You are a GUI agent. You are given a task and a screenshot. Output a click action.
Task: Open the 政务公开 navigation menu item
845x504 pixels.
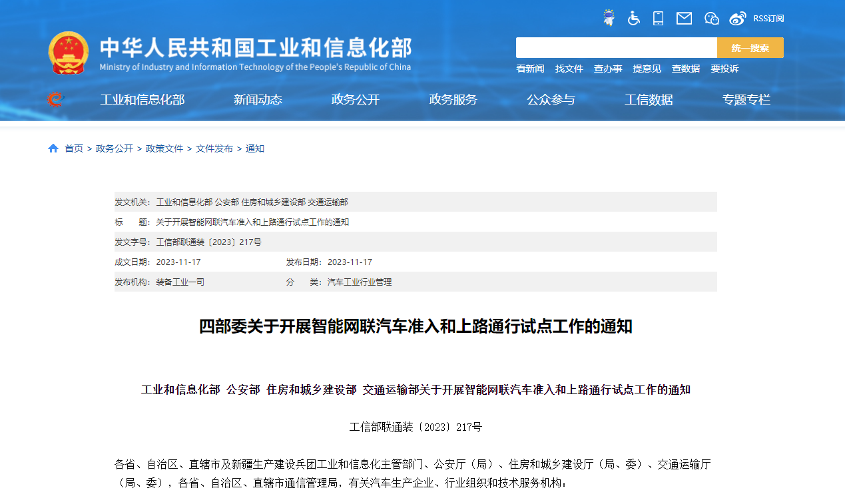click(356, 100)
